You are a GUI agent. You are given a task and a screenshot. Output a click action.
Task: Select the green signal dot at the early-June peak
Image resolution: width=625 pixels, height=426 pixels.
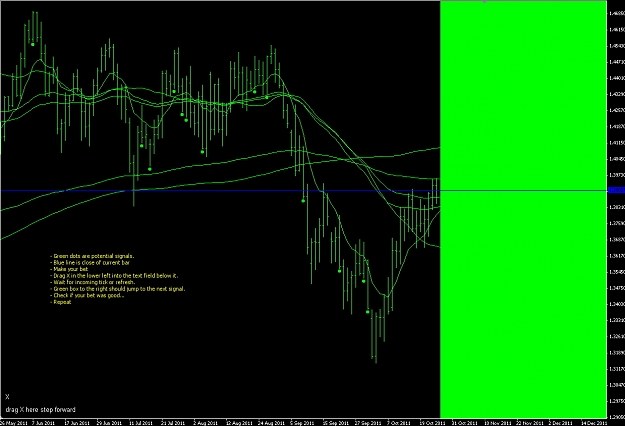33,44
